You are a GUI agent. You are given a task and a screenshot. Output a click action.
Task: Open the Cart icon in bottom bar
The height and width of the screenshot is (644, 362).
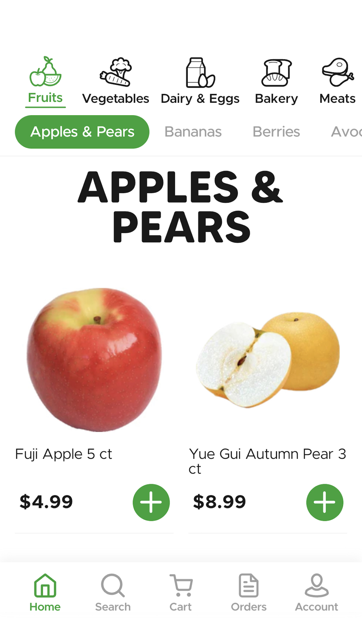[181, 585]
